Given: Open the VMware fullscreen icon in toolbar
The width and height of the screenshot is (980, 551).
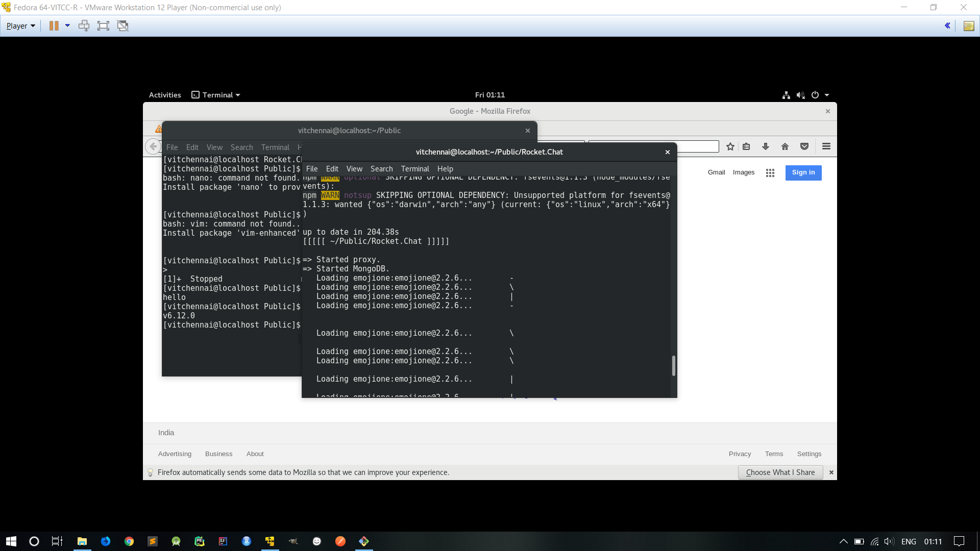Looking at the screenshot, I should click(103, 26).
